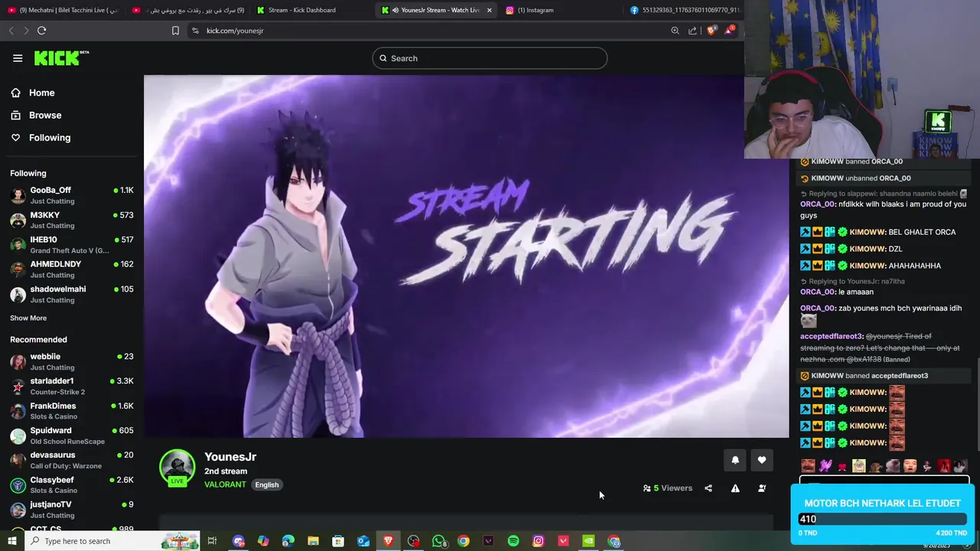Open Brave Shields lion icon
The width and height of the screenshot is (980, 551).
(x=711, y=31)
